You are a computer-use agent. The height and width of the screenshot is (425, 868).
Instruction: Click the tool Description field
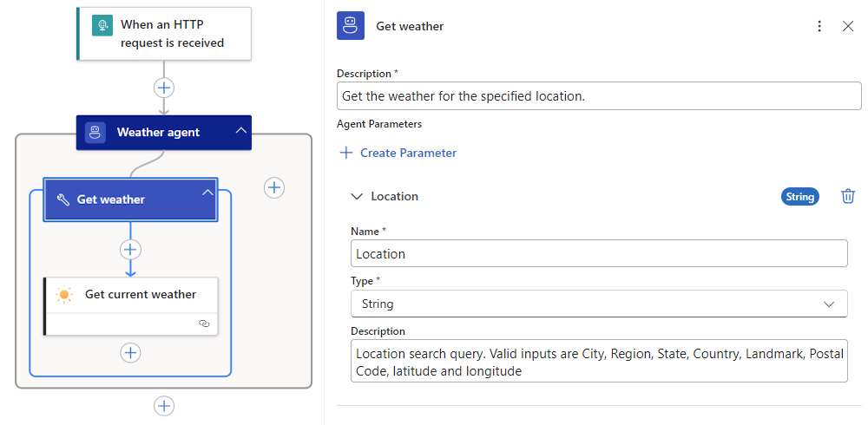pyautogui.click(x=598, y=96)
